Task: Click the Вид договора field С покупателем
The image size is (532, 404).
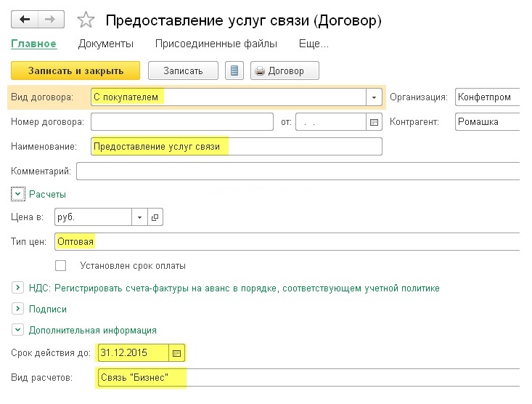Action: [x=229, y=97]
